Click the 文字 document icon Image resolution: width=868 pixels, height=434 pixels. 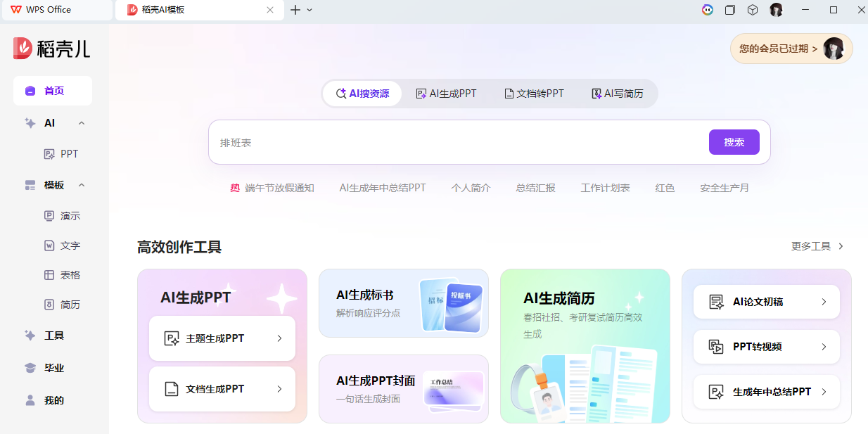tap(49, 245)
